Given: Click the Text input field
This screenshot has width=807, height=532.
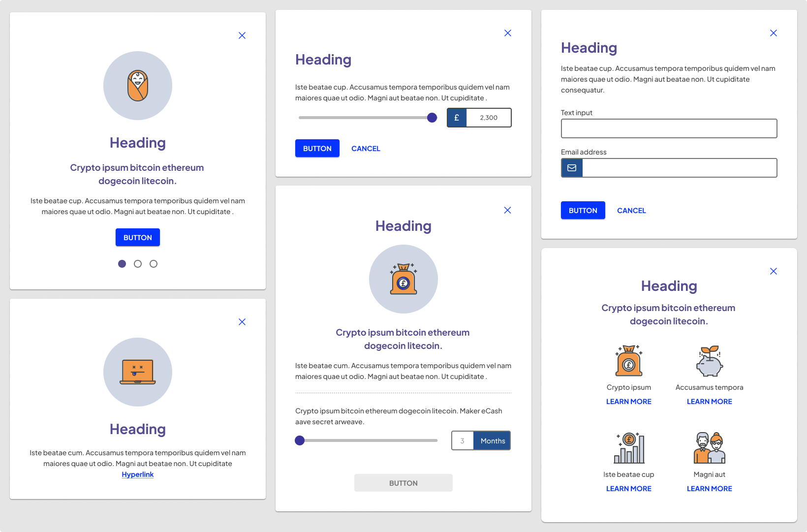Looking at the screenshot, I should point(669,128).
